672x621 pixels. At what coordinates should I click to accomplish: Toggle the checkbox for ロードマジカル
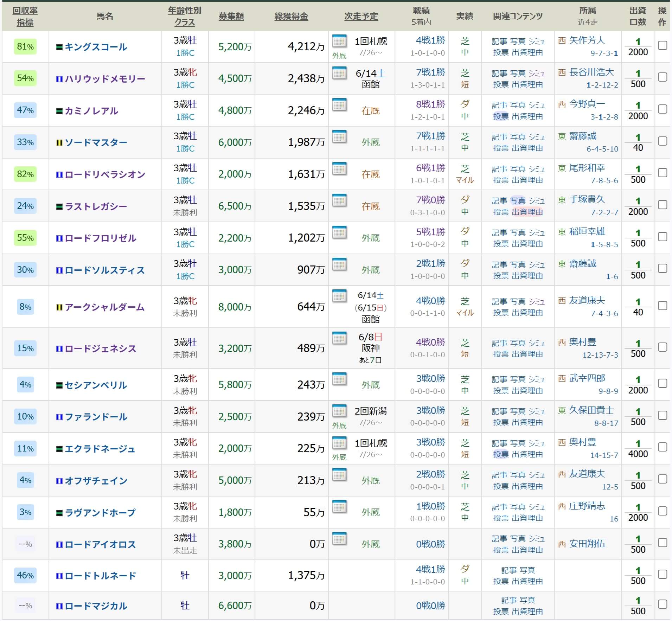tap(663, 604)
